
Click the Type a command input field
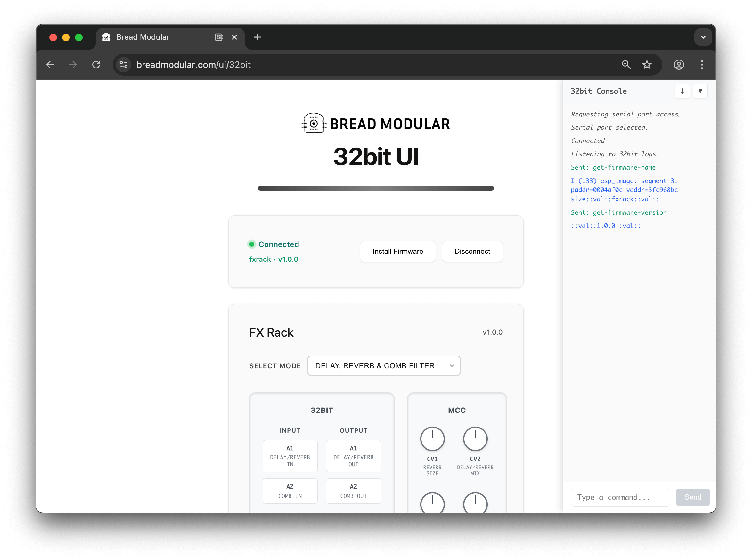click(619, 497)
